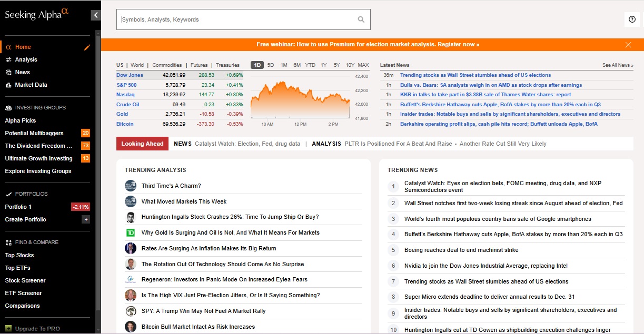The image size is (644, 334).
Task: Select the MAX chart range
Action: tap(363, 65)
